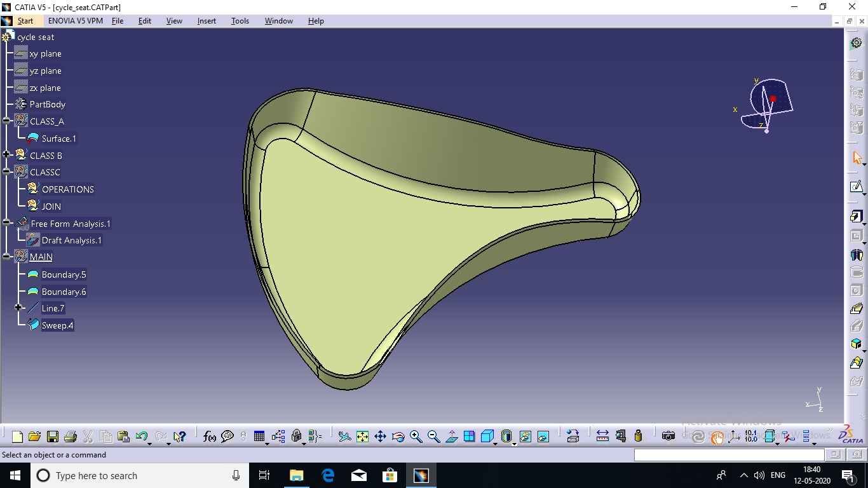868x488 pixels.
Task: Click the Draft Analysis.1 tree item
Action: (x=71, y=240)
